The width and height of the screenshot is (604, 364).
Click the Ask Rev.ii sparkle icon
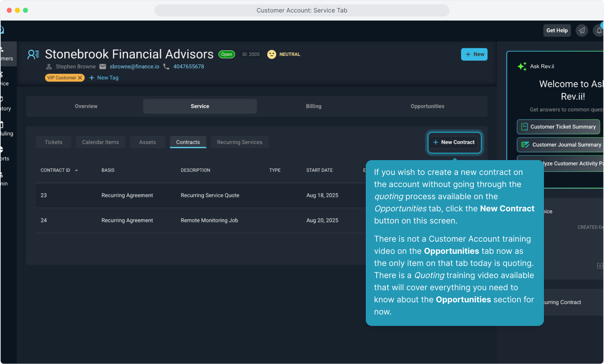coord(522,66)
